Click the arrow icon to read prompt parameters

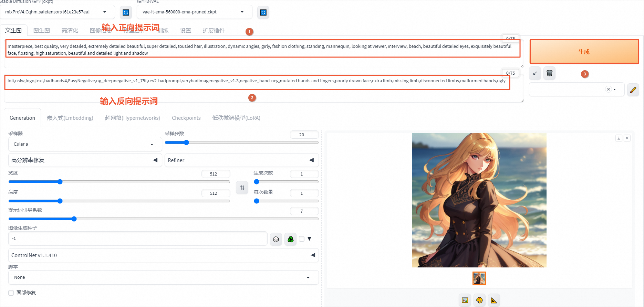click(x=535, y=73)
